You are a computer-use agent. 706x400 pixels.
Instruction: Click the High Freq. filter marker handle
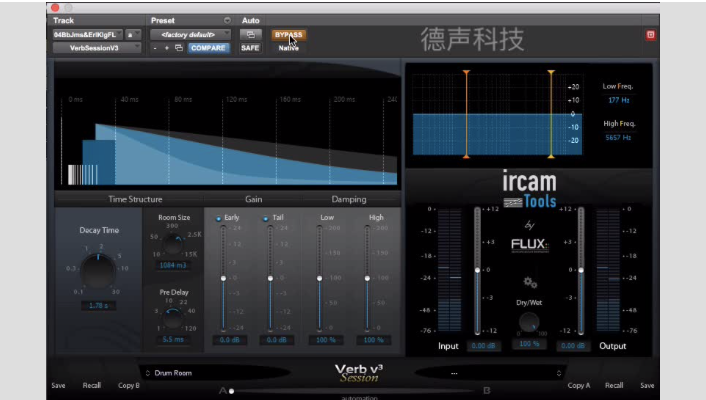[x=551, y=73]
